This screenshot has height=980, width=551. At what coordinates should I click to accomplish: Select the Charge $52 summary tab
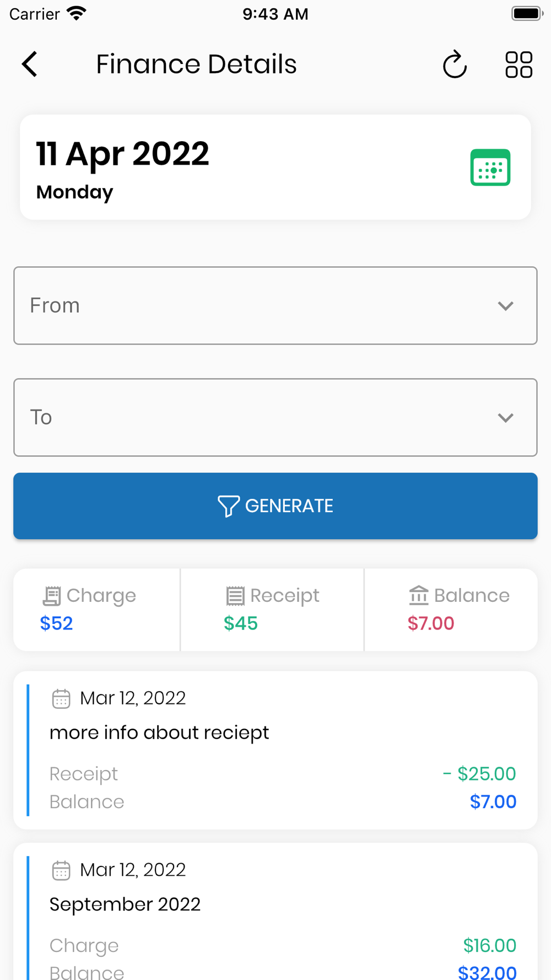pos(97,610)
